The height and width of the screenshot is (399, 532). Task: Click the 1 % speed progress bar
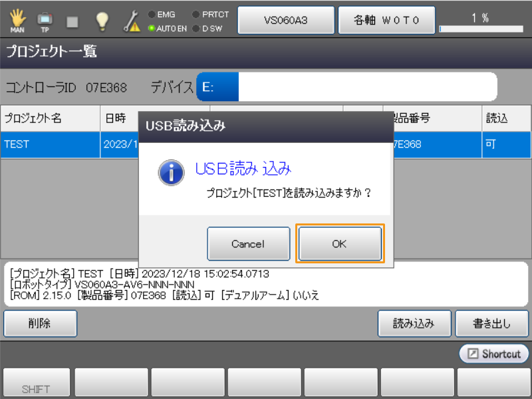click(x=481, y=29)
